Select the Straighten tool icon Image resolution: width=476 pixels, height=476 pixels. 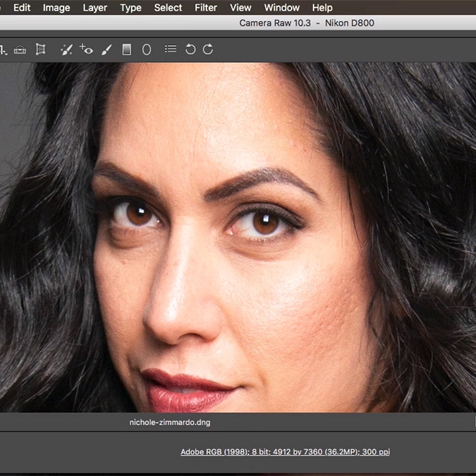coord(20,49)
